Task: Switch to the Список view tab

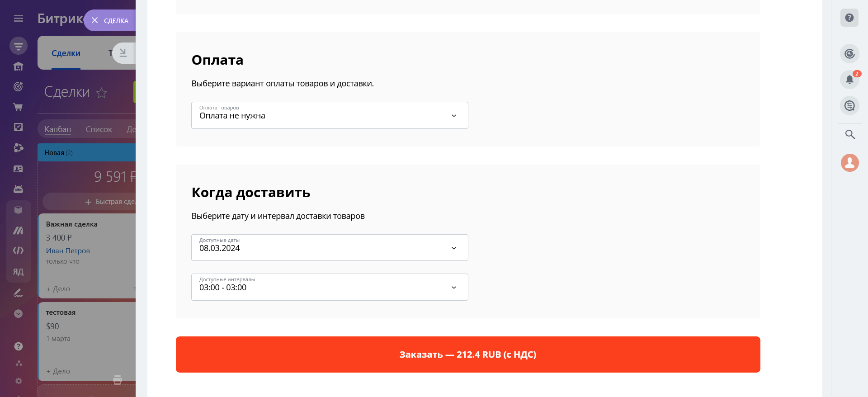Action: 99,129
